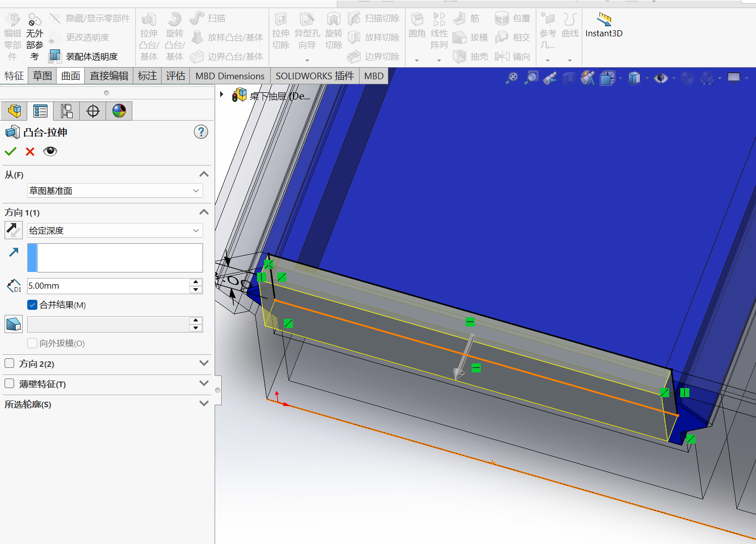Screen dimensions: 756x544
Task: Cancel the extrude with red X
Action: click(x=30, y=151)
